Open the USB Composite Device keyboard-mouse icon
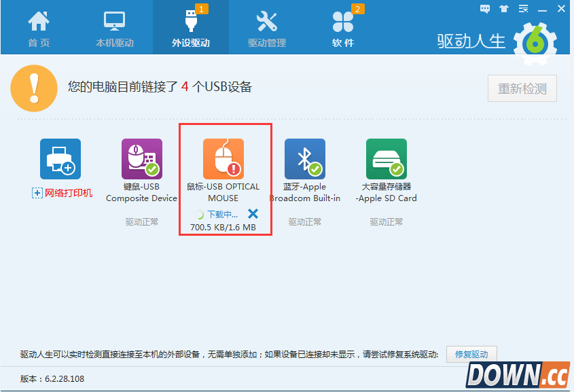 141,158
